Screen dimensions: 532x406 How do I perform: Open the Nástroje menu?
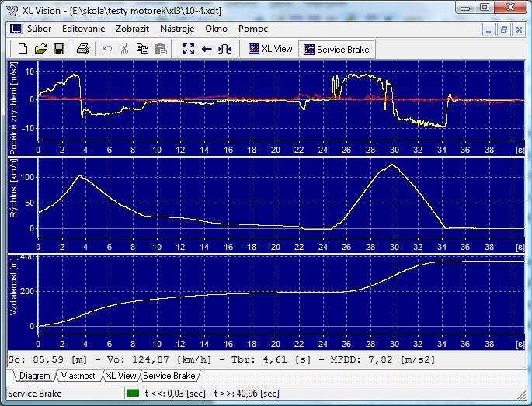(177, 29)
